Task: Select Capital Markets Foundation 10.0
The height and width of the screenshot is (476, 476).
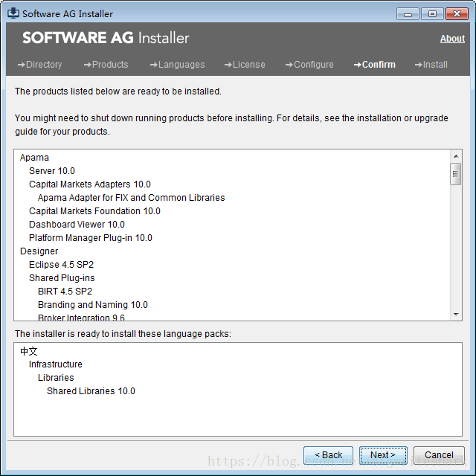Action: coord(94,211)
